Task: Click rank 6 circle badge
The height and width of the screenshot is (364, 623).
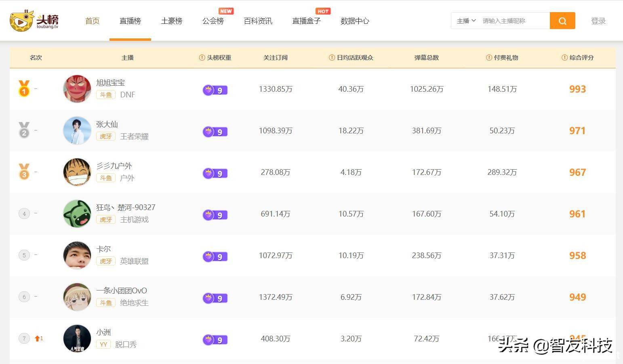Action: [x=24, y=297]
